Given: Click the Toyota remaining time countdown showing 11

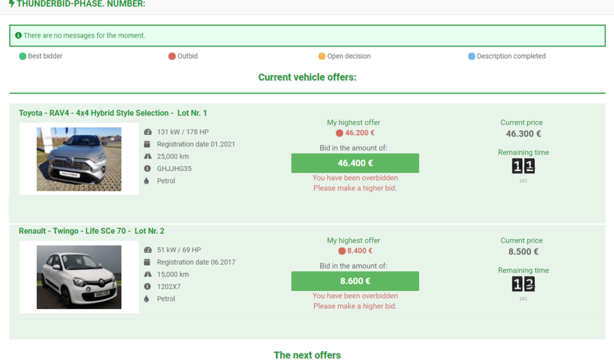Looking at the screenshot, I should (523, 166).
